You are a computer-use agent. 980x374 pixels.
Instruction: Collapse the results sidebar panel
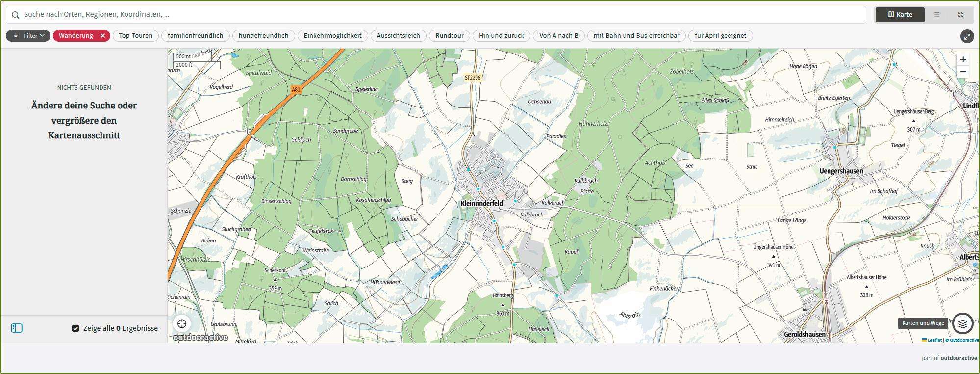pos(17,328)
